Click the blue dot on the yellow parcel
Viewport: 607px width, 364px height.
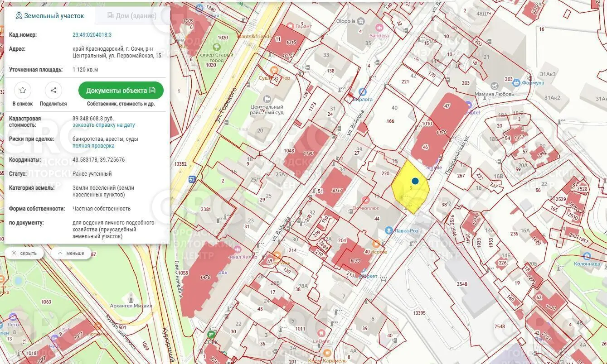[415, 181]
